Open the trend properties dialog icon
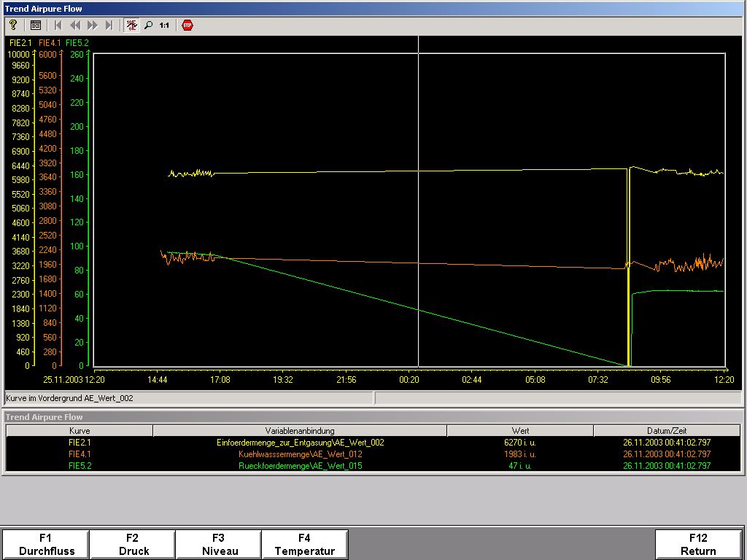This screenshot has width=747, height=560. (x=35, y=25)
